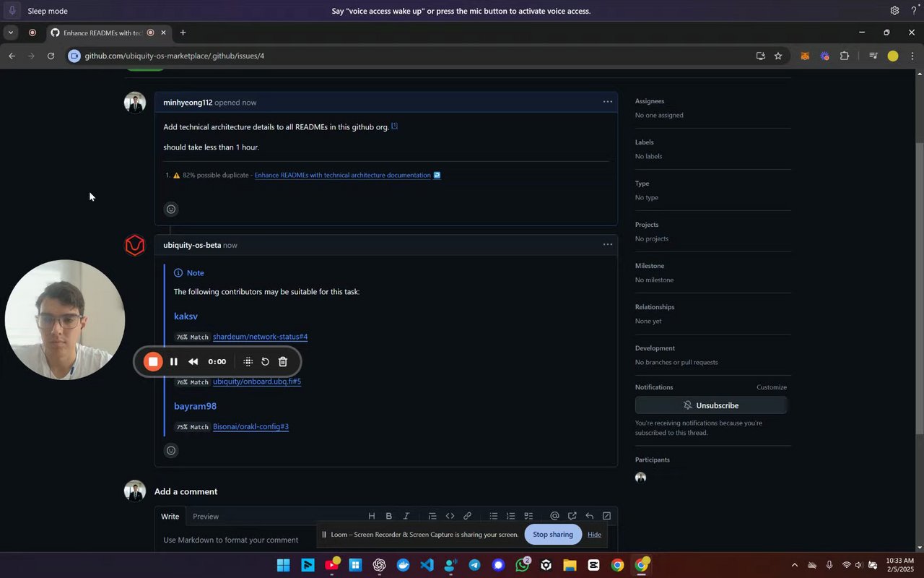Image resolution: width=924 pixels, height=578 pixels.
Task: Open shardeum/network-status#4 link
Action: (x=260, y=337)
